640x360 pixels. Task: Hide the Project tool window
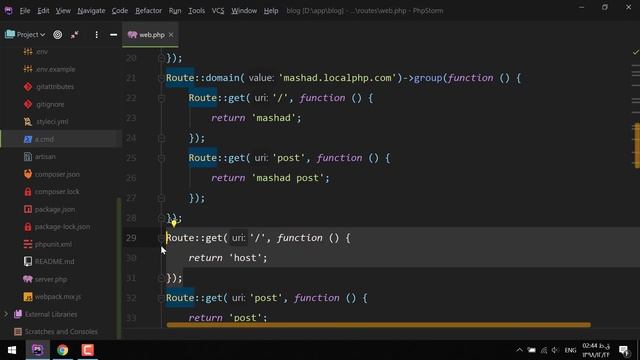click(x=113, y=35)
